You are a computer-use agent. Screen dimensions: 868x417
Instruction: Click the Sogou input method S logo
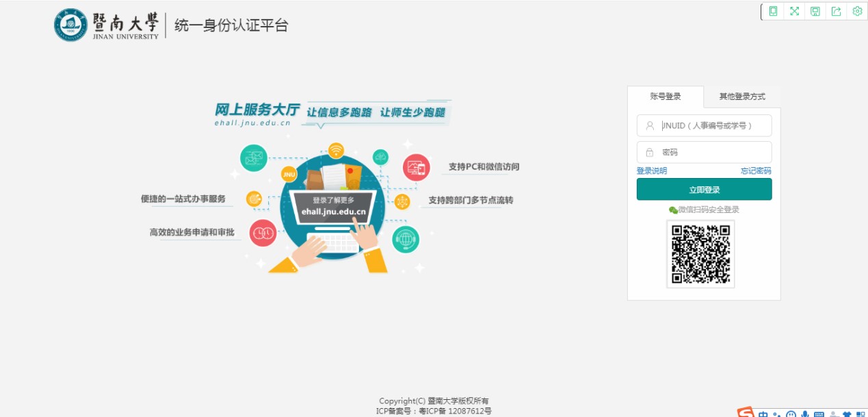(x=745, y=413)
